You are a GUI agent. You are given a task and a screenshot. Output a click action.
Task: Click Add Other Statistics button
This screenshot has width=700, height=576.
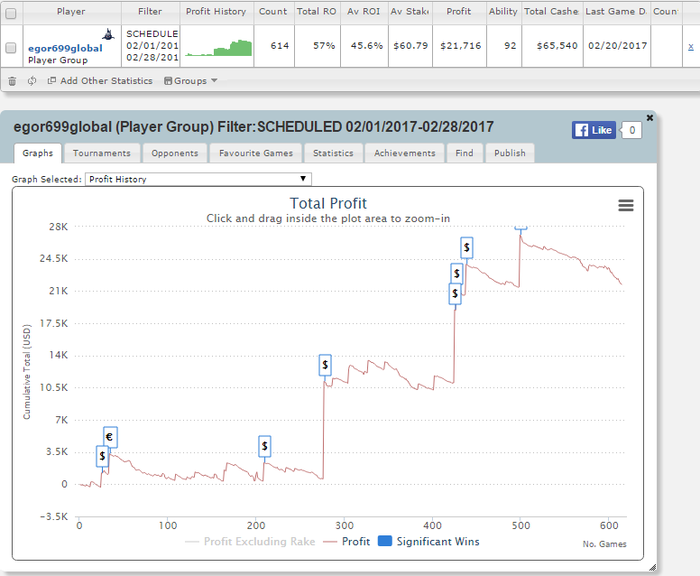tap(100, 81)
